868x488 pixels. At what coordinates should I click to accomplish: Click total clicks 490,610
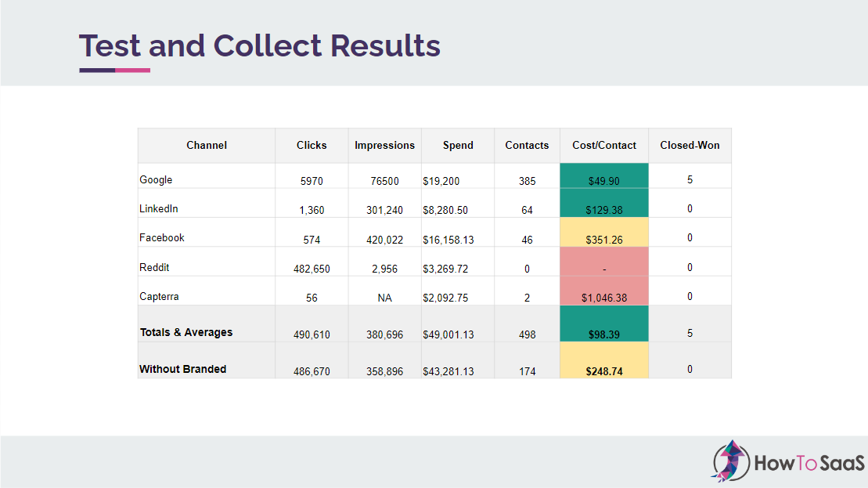point(312,334)
